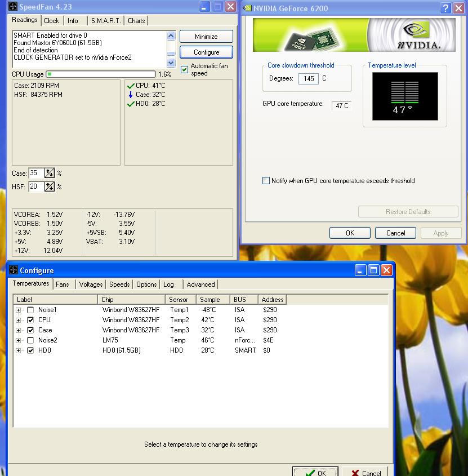The height and width of the screenshot is (476, 468).
Task: Click the green check icon beside HD0 28°C
Action: click(x=131, y=104)
